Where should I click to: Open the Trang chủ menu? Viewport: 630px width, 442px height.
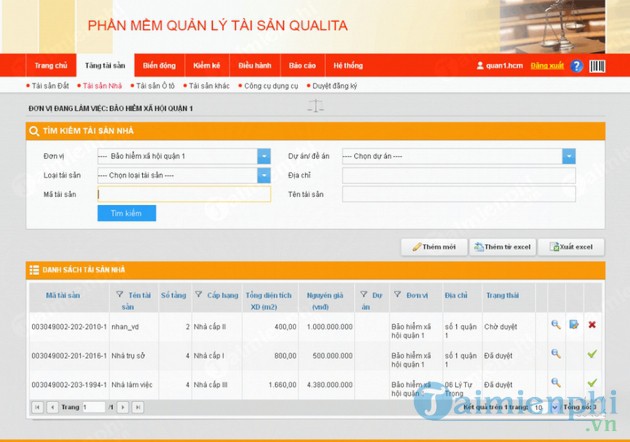click(51, 65)
